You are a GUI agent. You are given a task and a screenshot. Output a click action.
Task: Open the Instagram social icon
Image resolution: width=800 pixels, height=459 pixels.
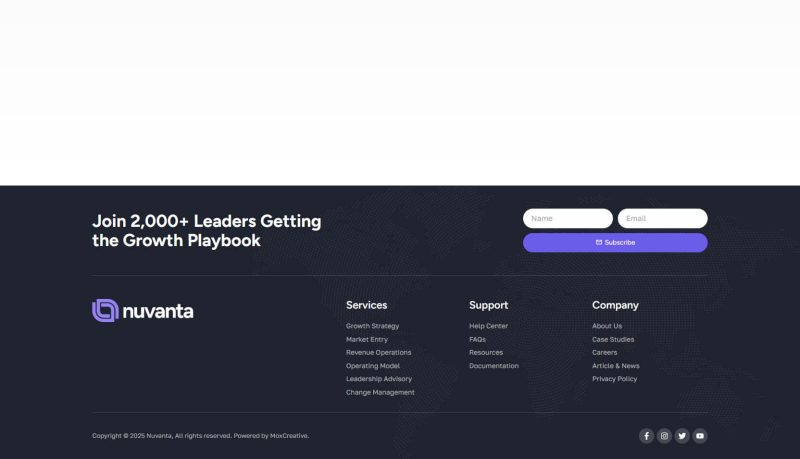point(664,436)
